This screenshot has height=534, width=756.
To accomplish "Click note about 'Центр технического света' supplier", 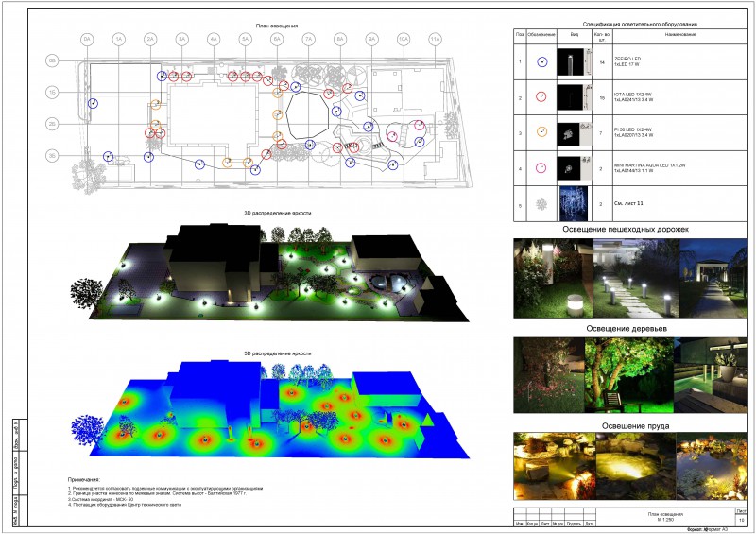I will (125, 505).
